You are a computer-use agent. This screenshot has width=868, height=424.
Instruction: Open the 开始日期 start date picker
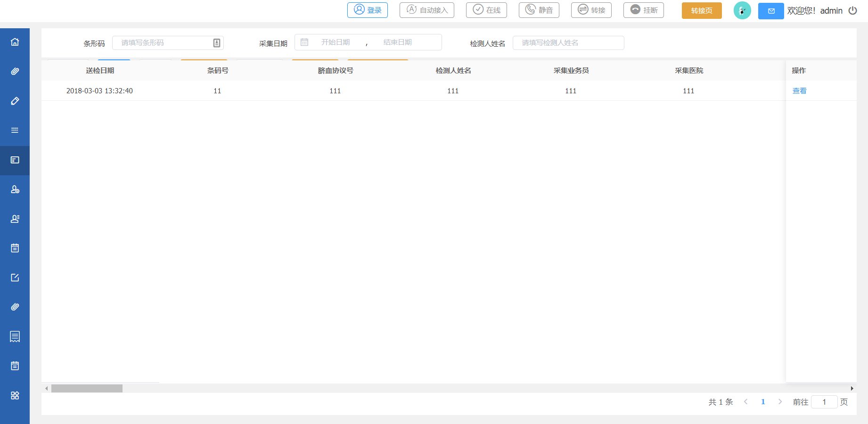pos(336,42)
